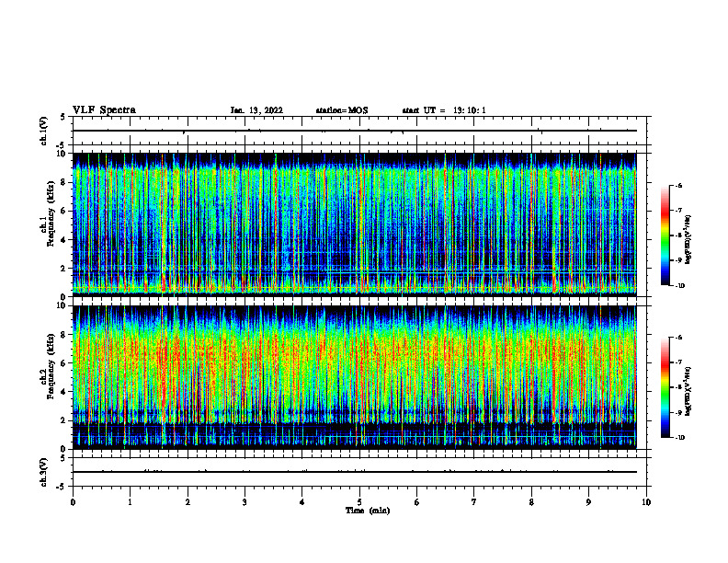Click the "station=MOS" header label
Viewport: 728px width, 563px height.
(342, 110)
